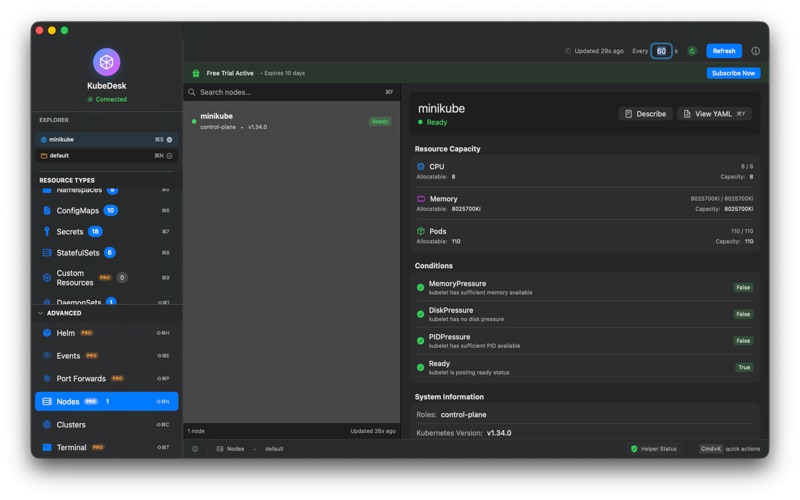800x500 pixels.
Task: Click the info icon in bottom status bar
Action: pyautogui.click(x=195, y=449)
